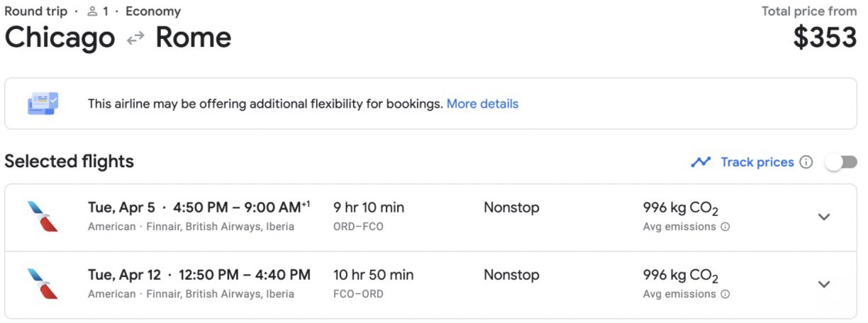The width and height of the screenshot is (868, 323).
Task: Click the Track prices label
Action: click(x=757, y=162)
